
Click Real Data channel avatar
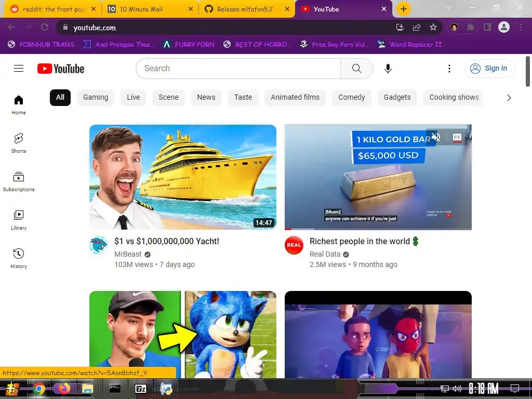(294, 245)
